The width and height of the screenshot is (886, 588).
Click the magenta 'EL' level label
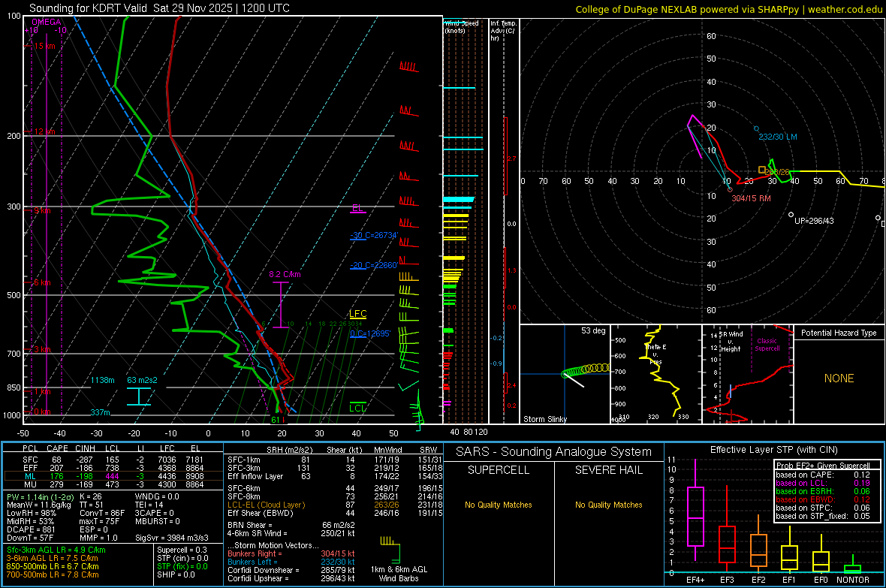357,208
